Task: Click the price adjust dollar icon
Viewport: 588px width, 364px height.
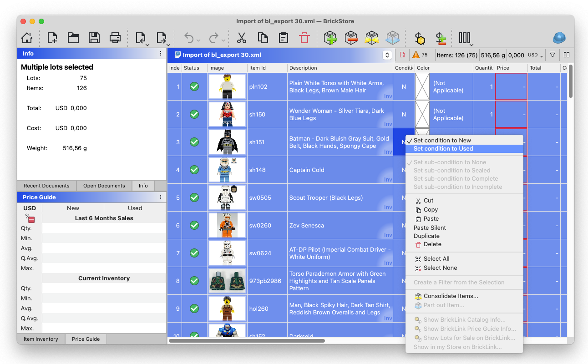Action: point(440,38)
